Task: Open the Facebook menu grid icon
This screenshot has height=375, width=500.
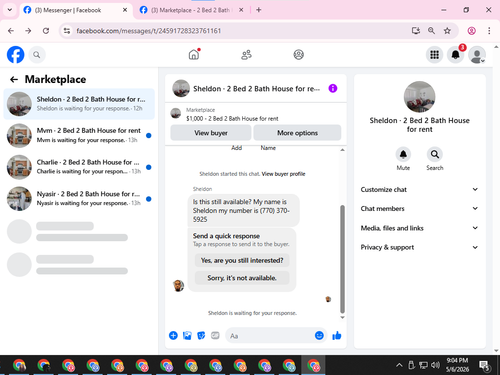Action: (434, 55)
